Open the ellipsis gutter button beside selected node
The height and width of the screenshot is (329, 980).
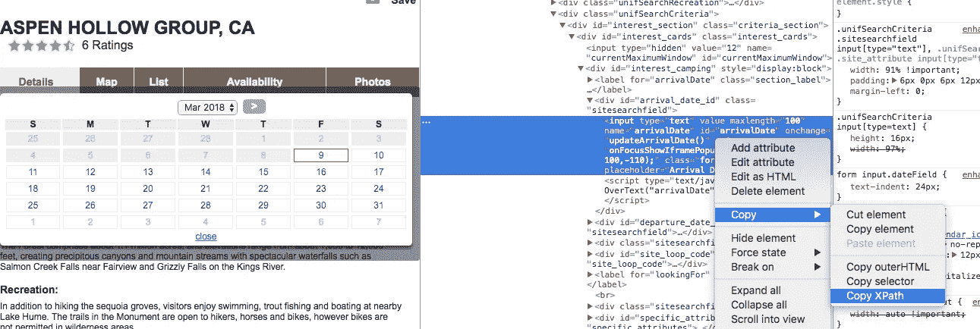tap(427, 123)
